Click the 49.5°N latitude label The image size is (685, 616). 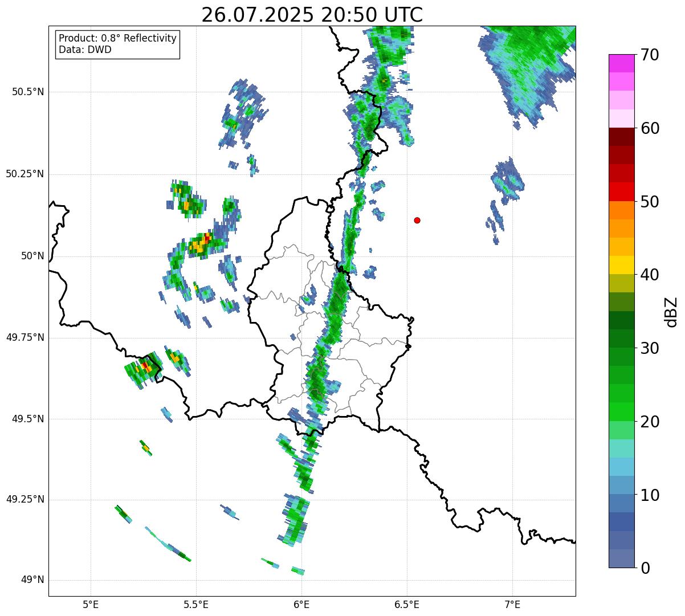[x=28, y=419]
